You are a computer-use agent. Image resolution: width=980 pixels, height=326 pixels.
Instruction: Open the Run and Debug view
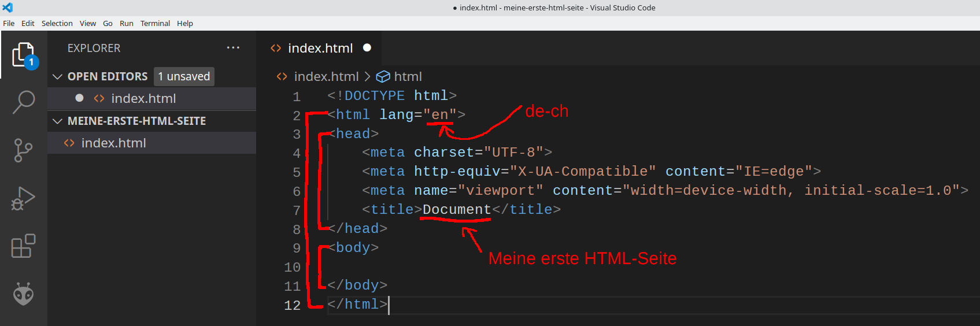(23, 198)
